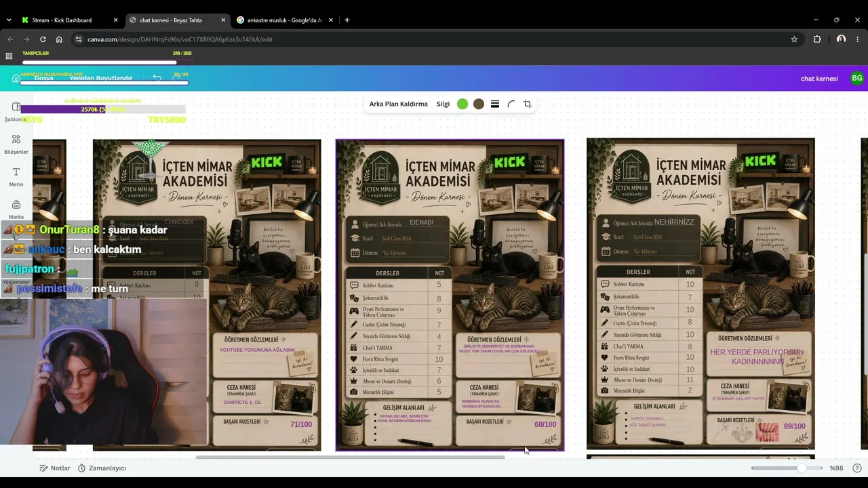This screenshot has width=868, height=488.
Task: Reload the Canva page
Action: coord(43,39)
